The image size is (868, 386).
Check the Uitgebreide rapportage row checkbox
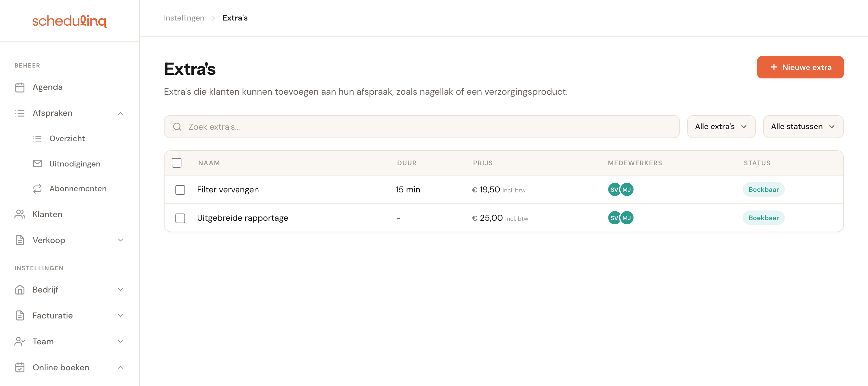tap(180, 218)
